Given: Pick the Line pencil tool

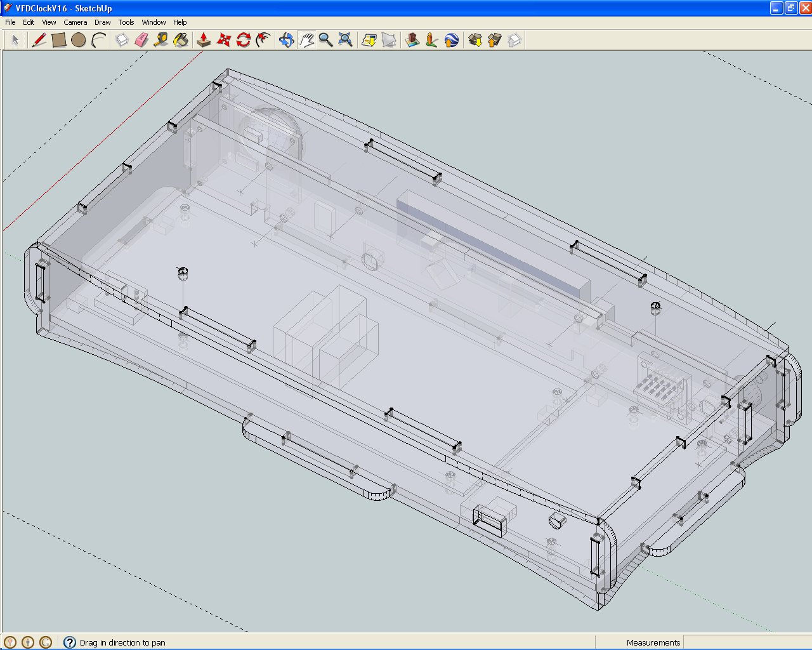Looking at the screenshot, I should point(39,41).
